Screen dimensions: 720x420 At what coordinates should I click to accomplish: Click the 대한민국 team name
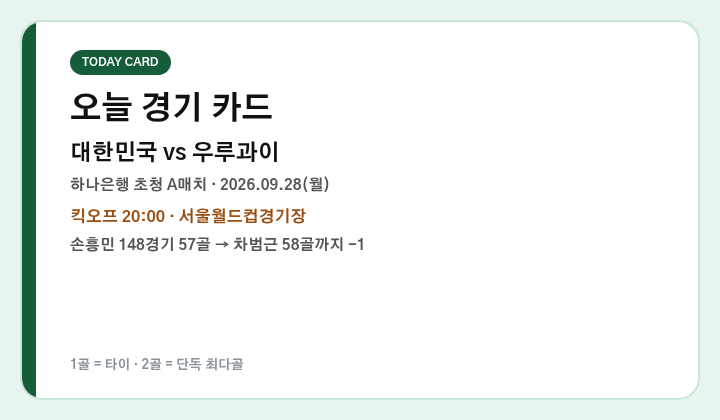click(x=113, y=151)
